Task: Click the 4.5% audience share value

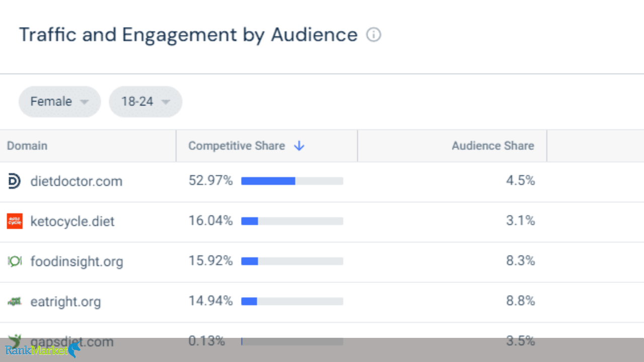Action: [520, 180]
